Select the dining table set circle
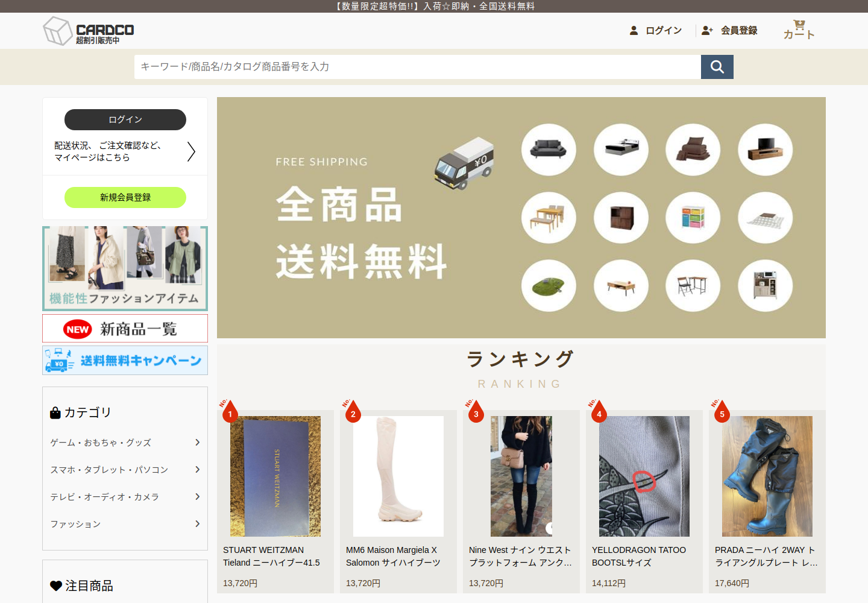Image resolution: width=868 pixels, height=603 pixels. tap(549, 218)
